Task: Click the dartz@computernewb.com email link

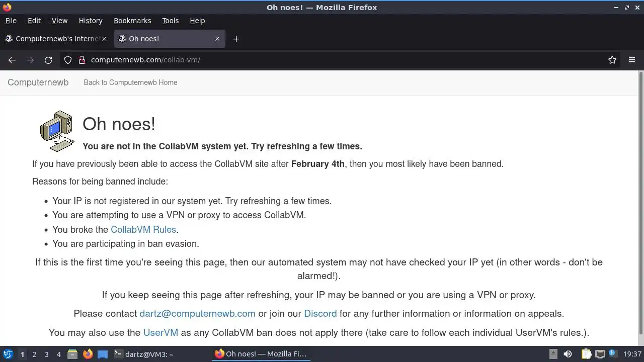Action: (197, 313)
